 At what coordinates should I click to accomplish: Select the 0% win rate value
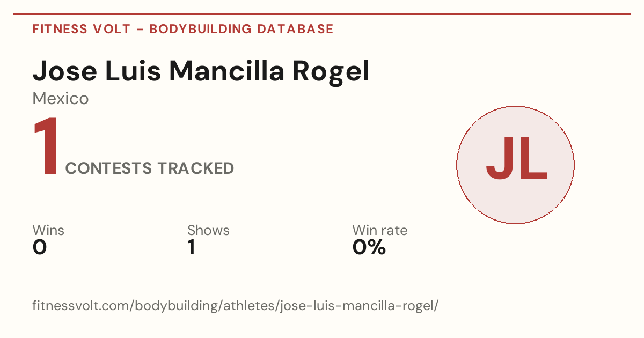point(369,247)
